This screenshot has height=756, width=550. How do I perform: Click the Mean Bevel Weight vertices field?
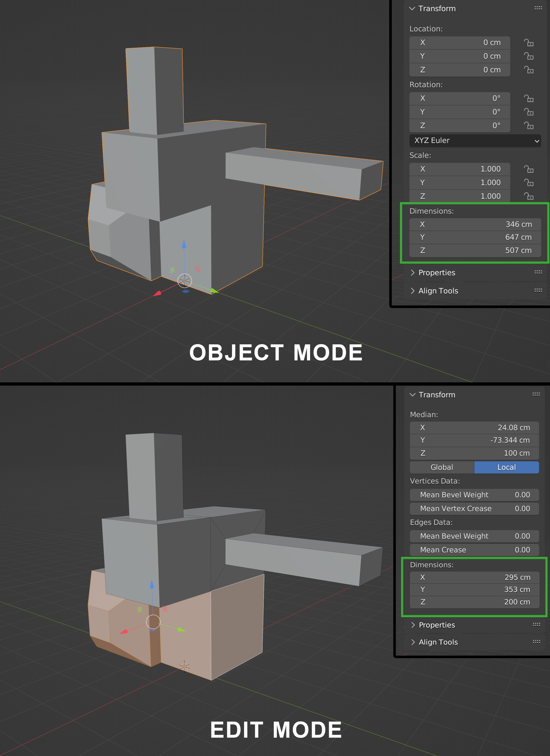(474, 495)
